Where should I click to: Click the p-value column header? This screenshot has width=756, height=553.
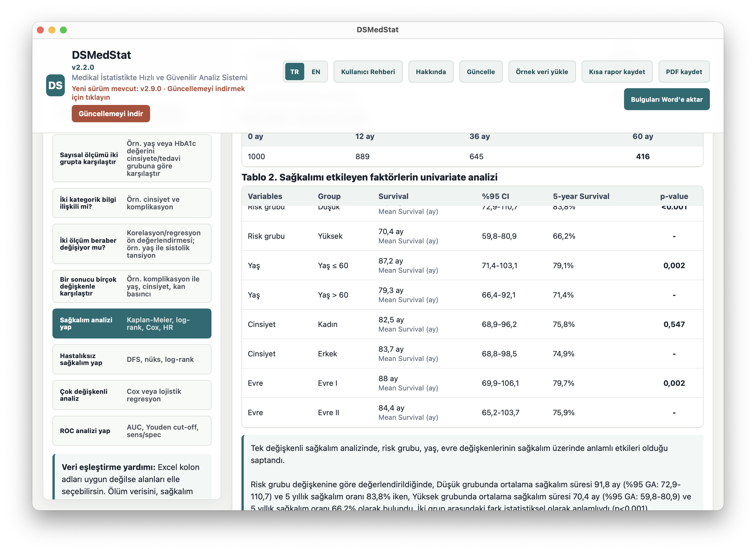point(674,197)
